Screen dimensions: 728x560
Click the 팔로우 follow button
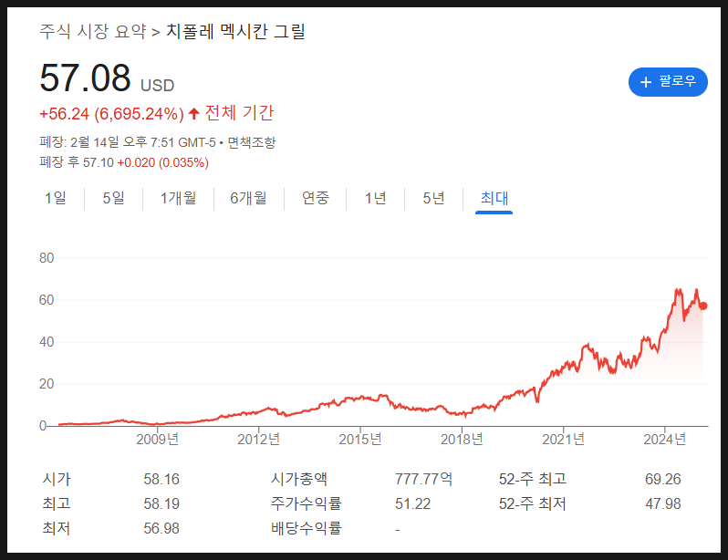[668, 82]
